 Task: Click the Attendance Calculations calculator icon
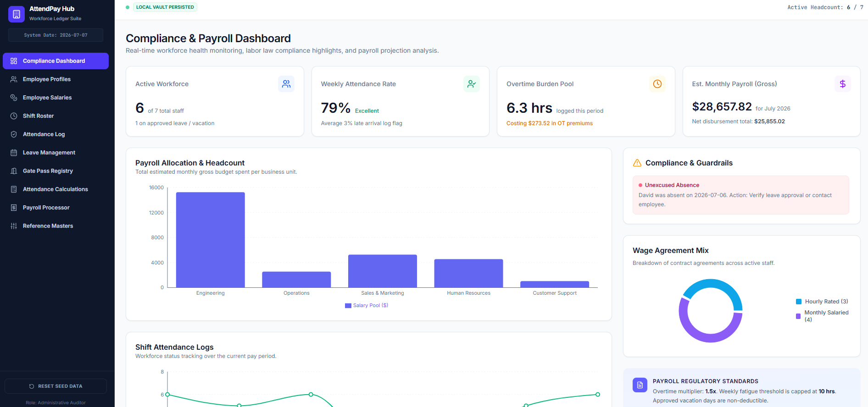[14, 189]
